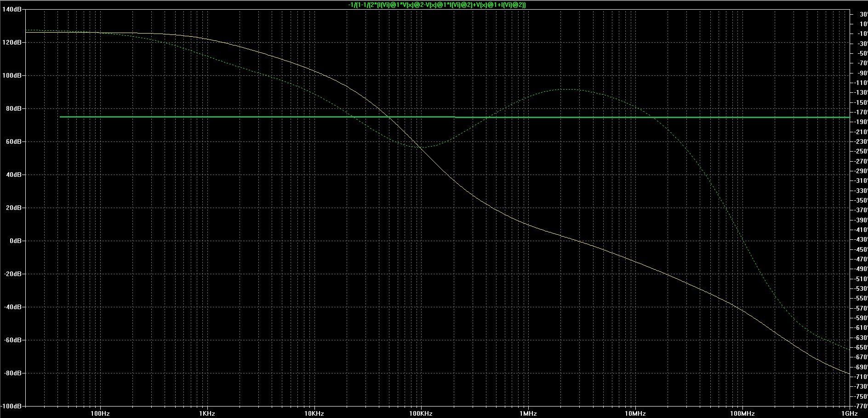Viewport: 868px width, 418px height.
Task: Click the -450° phase label
Action: click(x=861, y=249)
